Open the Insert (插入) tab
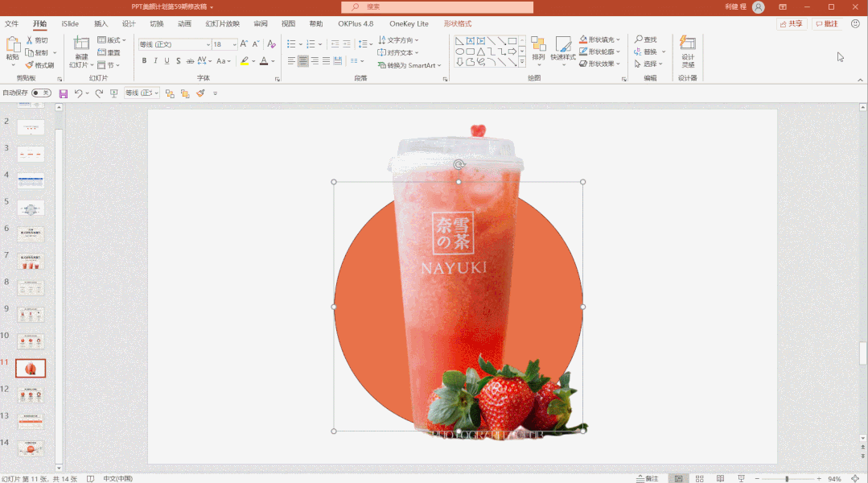This screenshot has height=483, width=868. tap(101, 24)
